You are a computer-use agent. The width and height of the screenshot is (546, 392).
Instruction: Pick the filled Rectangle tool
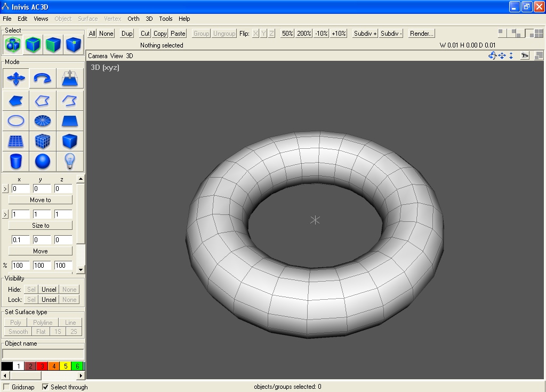(70, 121)
